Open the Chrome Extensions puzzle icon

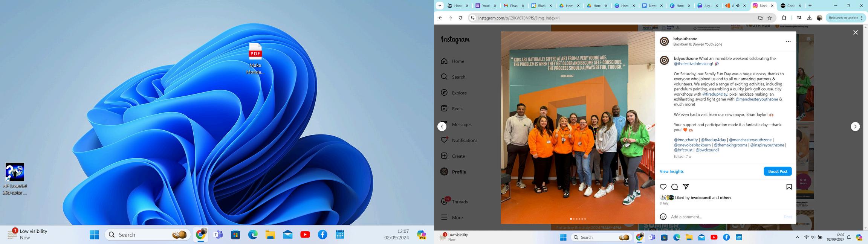pyautogui.click(x=784, y=18)
